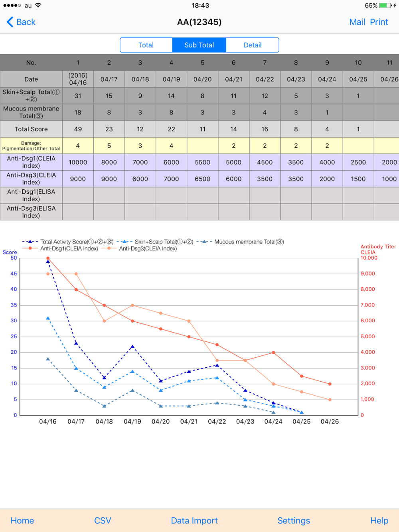Select the Sub Total tab
Screen dimensions: 399x532
[199, 45]
